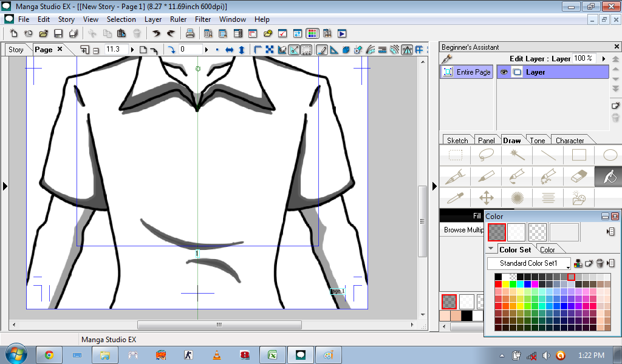Pick the Magic Wand tool
The width and height of the screenshot is (622, 364).
pos(517,155)
